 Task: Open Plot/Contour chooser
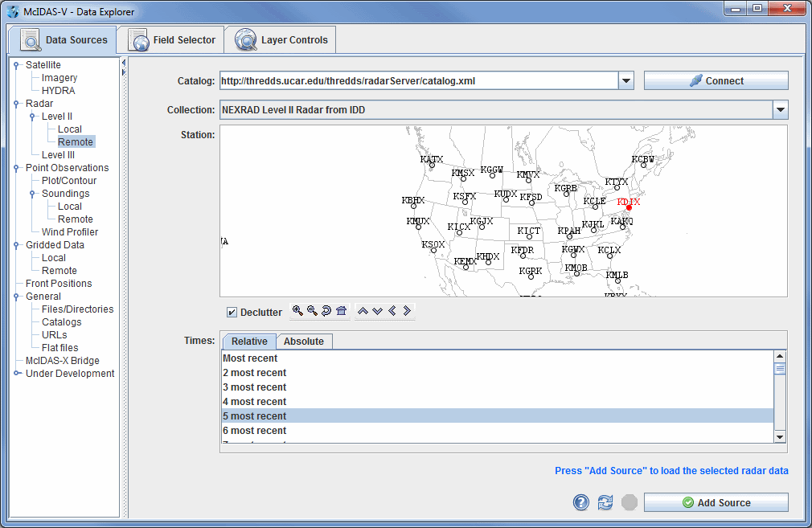click(69, 181)
